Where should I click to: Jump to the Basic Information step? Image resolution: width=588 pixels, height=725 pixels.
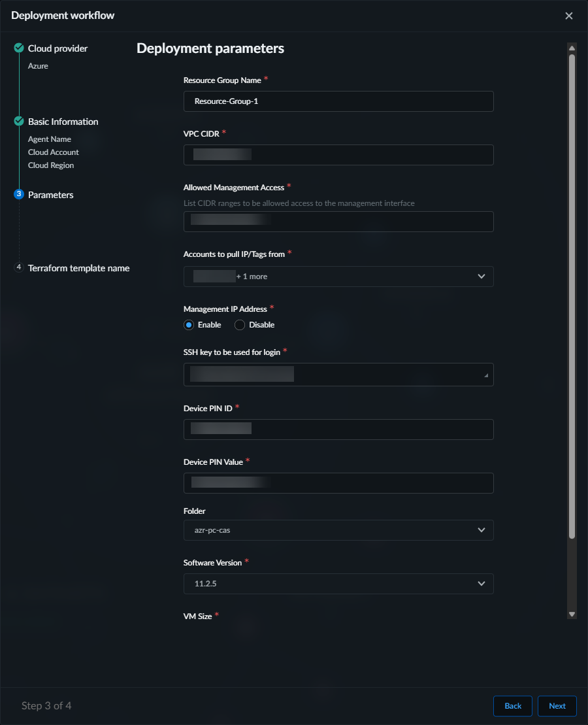coord(63,122)
